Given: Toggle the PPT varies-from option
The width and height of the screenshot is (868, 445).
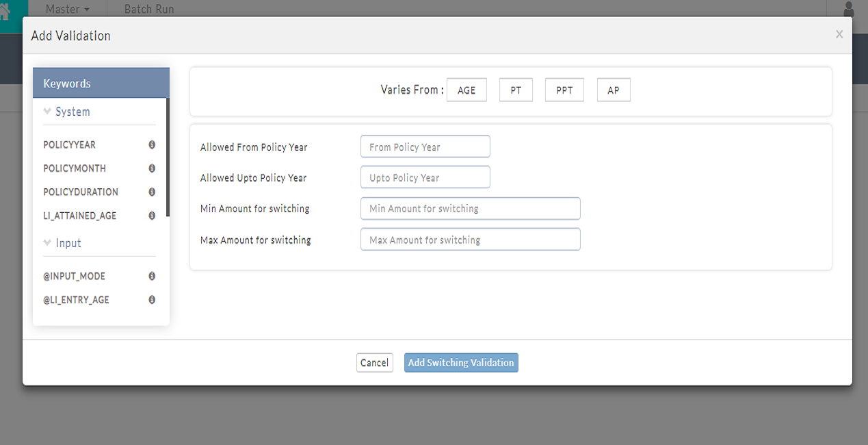Looking at the screenshot, I should (564, 90).
